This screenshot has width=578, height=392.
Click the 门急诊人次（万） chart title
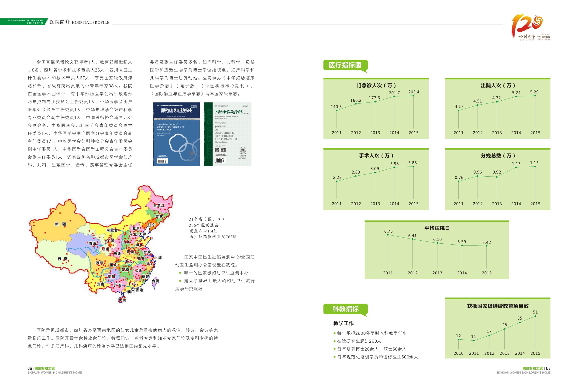[x=376, y=85]
